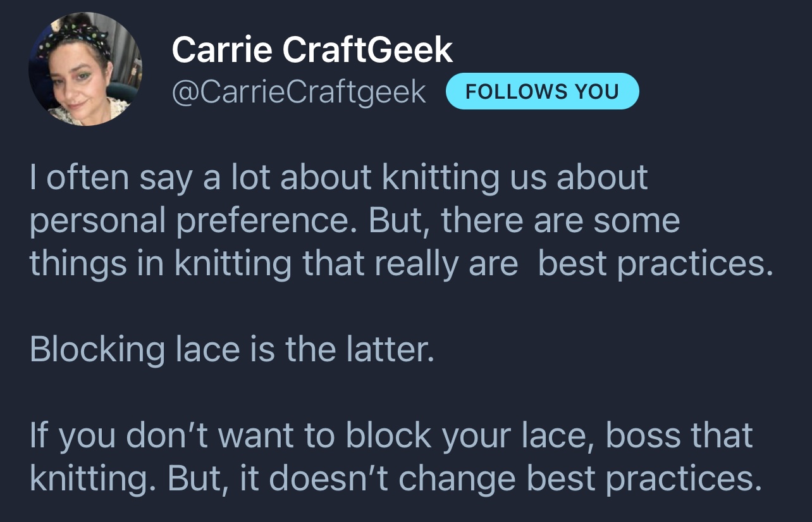The width and height of the screenshot is (812, 522).
Task: Click the Carrie CraftGeek display name
Action: point(312,50)
